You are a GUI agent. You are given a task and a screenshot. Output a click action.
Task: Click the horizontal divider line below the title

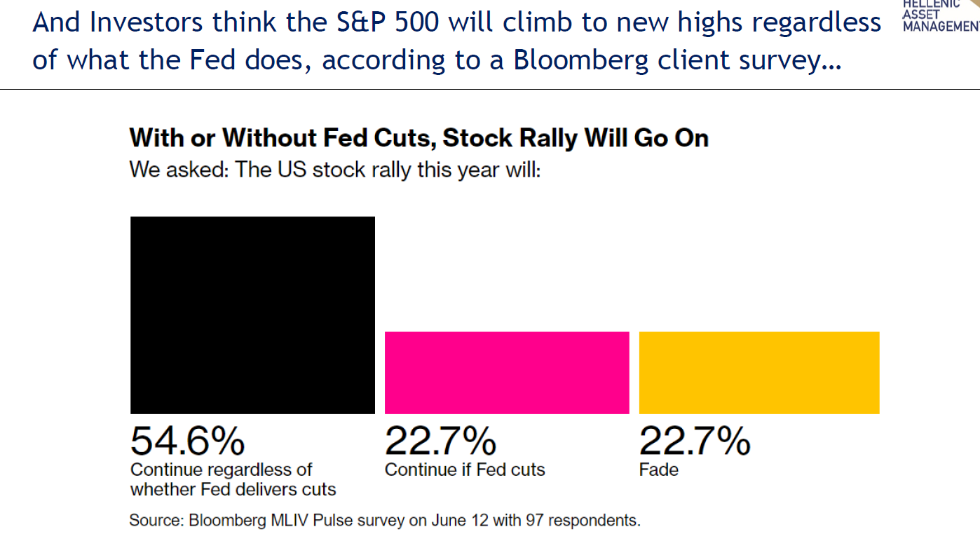pos(490,90)
